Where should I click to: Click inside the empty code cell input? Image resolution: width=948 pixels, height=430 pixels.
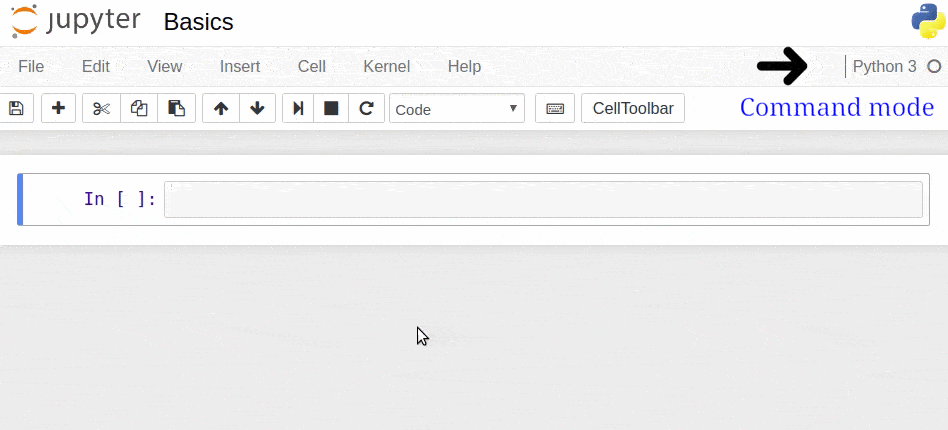pos(543,199)
